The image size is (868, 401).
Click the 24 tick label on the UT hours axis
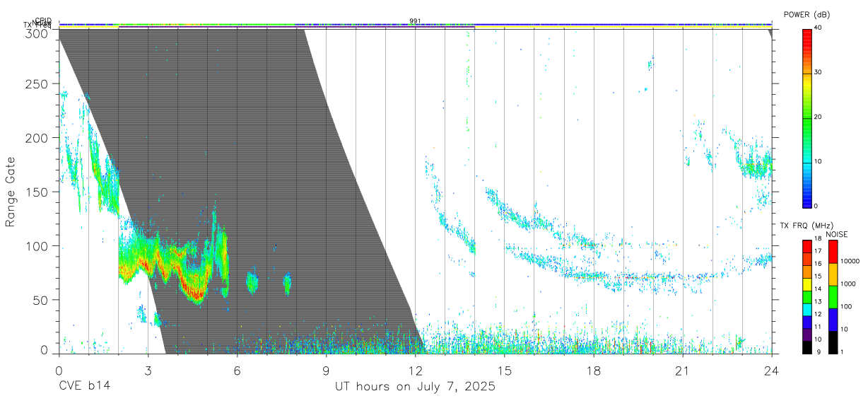point(772,371)
